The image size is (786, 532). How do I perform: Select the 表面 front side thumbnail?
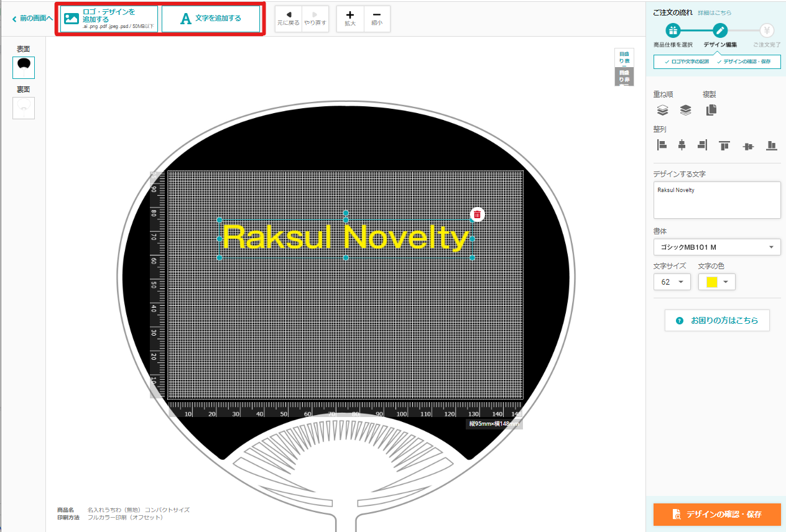24,68
